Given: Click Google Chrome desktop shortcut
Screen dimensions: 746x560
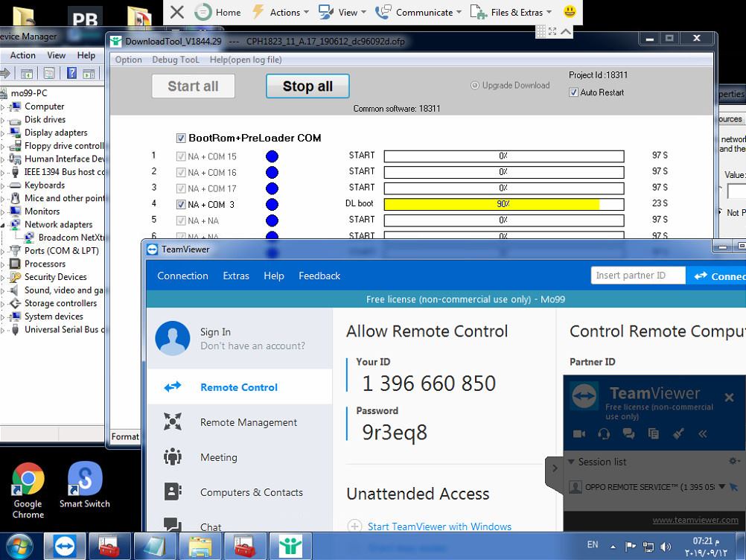Looking at the screenshot, I should pyautogui.click(x=28, y=491).
